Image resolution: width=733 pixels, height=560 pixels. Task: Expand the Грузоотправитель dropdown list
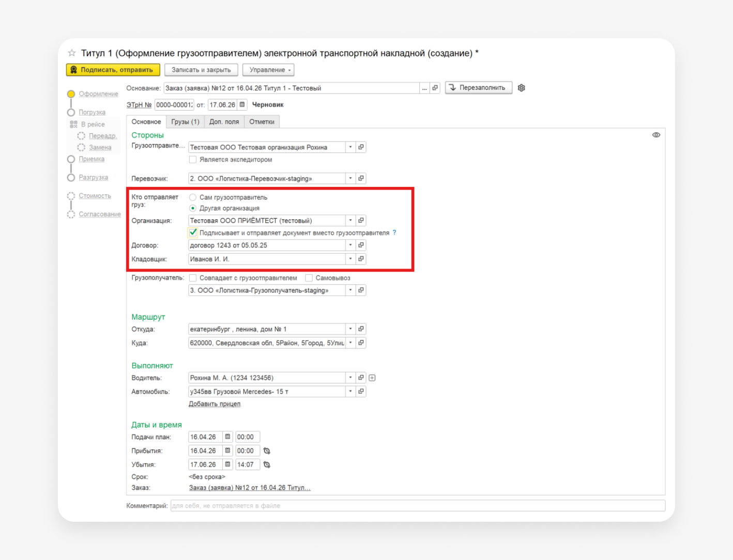350,147
